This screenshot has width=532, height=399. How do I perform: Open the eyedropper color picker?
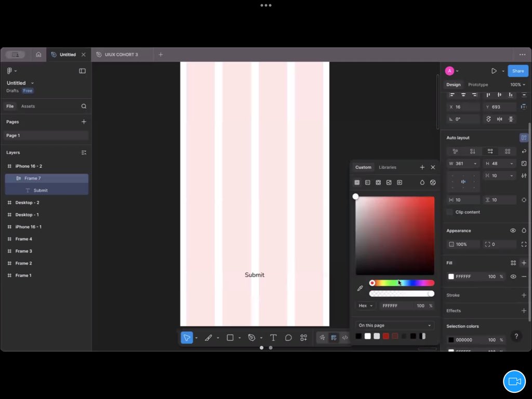click(361, 288)
